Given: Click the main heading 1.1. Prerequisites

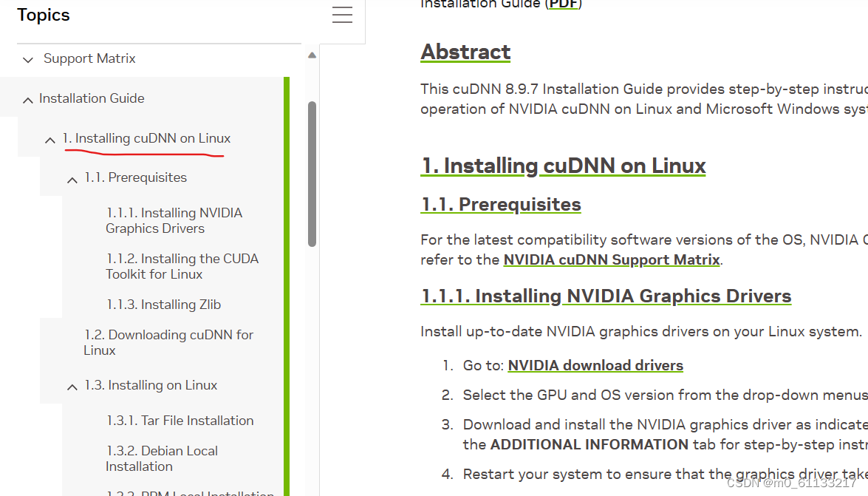Looking at the screenshot, I should click(x=500, y=204).
